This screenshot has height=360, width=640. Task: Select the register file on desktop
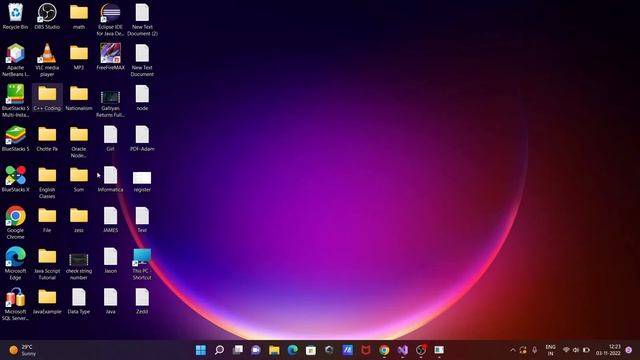point(142,181)
